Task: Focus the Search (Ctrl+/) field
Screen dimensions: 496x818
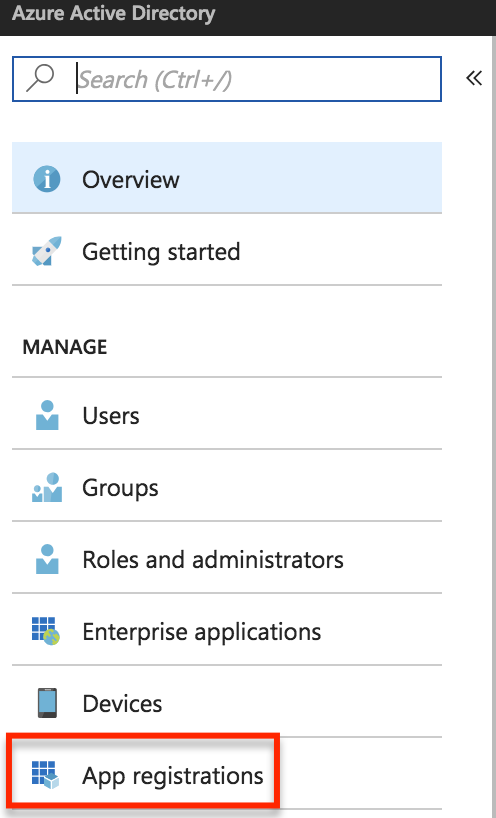Action: click(x=227, y=79)
